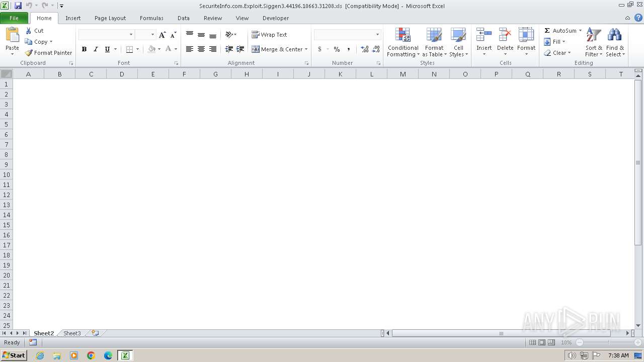Click the Insert cells icon
644x362 pixels.
pos(484,35)
